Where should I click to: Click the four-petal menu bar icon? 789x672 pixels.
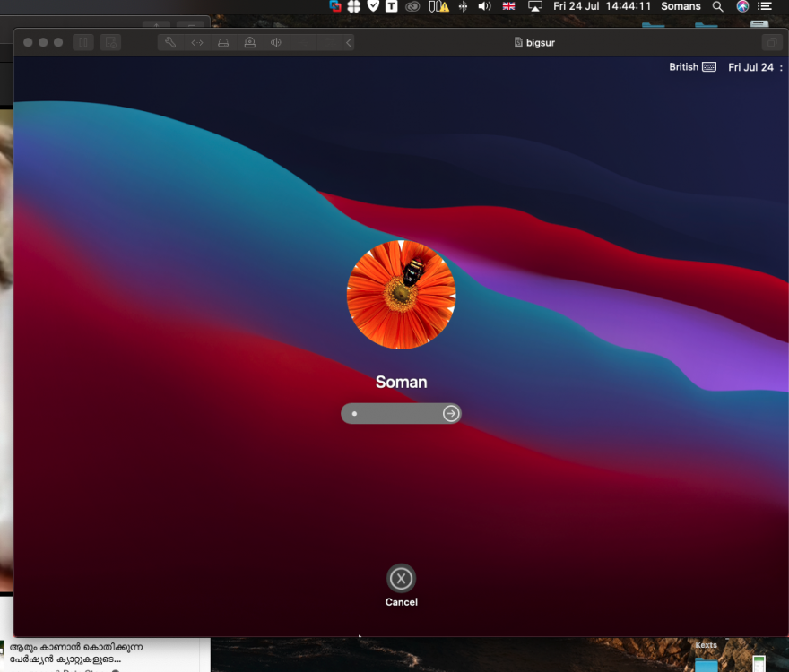point(354,6)
